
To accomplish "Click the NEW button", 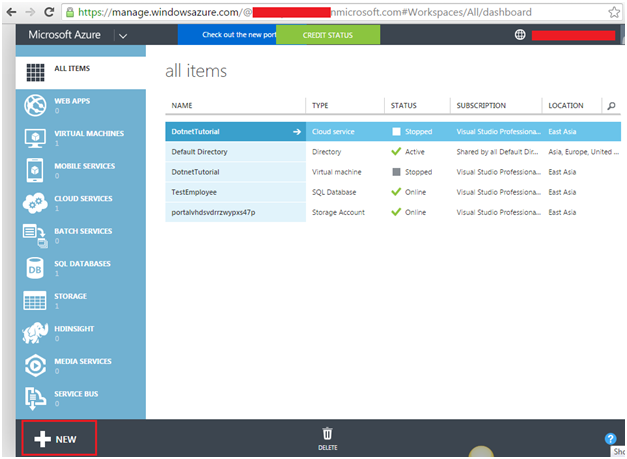I will (59, 438).
